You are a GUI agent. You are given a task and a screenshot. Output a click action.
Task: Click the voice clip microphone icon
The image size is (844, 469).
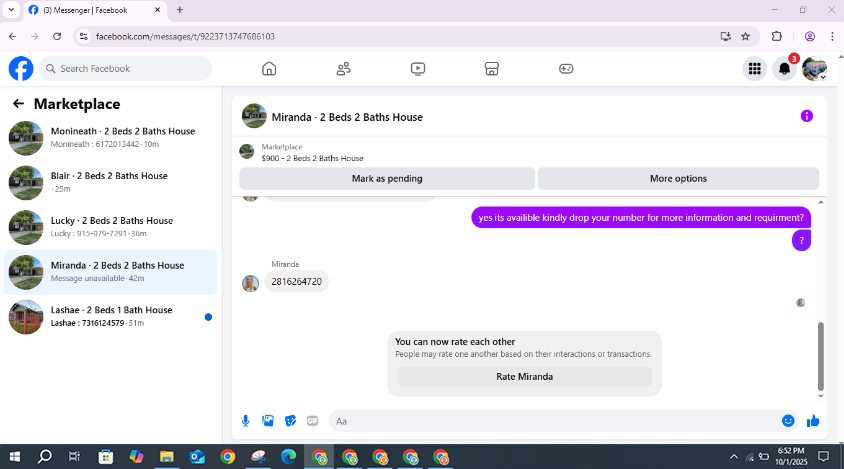(x=245, y=421)
